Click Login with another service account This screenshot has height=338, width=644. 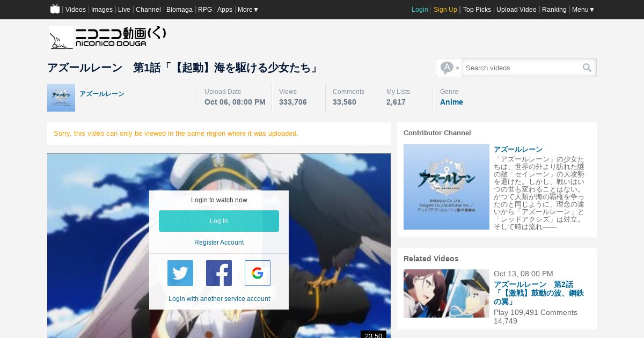219,299
